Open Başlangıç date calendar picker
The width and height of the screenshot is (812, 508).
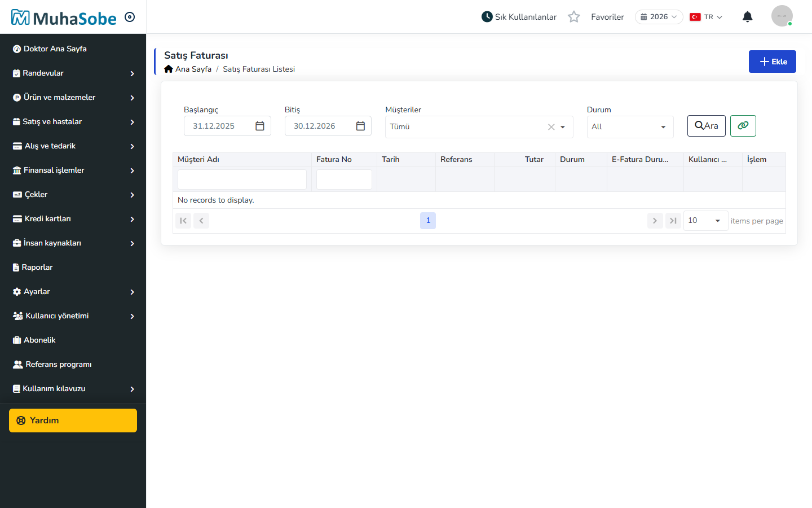pyautogui.click(x=260, y=126)
